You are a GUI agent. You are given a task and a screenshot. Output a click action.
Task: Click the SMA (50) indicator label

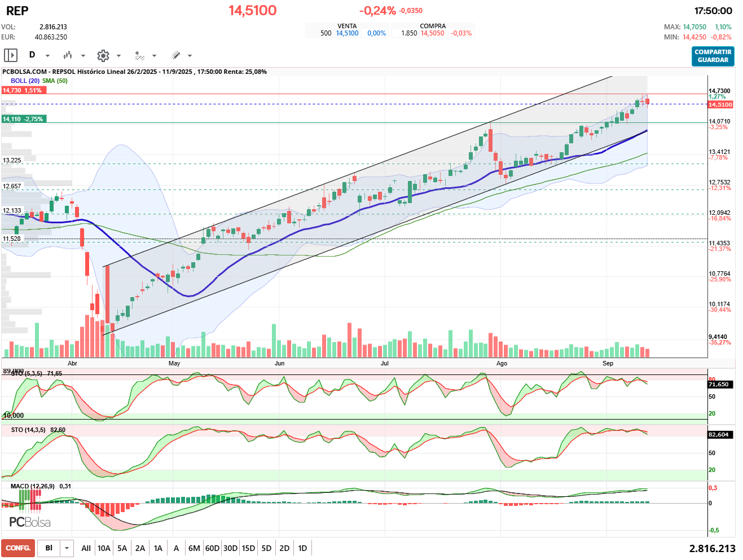[55, 81]
